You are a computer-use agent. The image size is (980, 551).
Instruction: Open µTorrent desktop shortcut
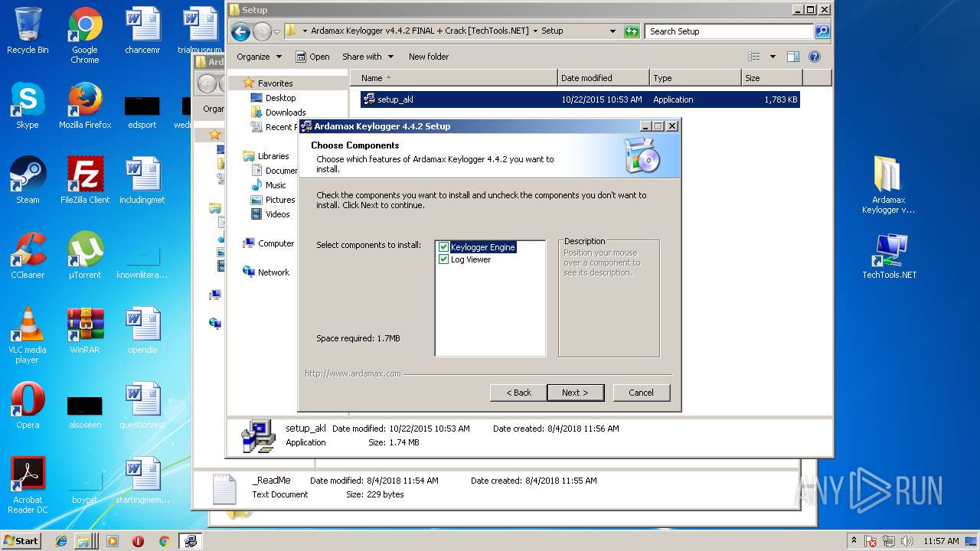[x=85, y=256]
